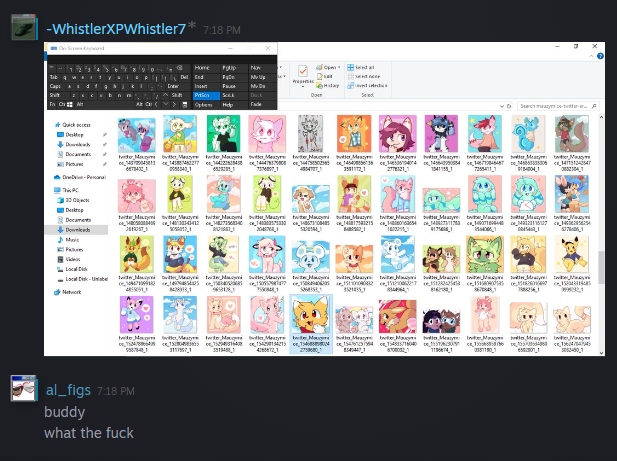
Task: Click the al_figs username
Action: tap(68, 390)
